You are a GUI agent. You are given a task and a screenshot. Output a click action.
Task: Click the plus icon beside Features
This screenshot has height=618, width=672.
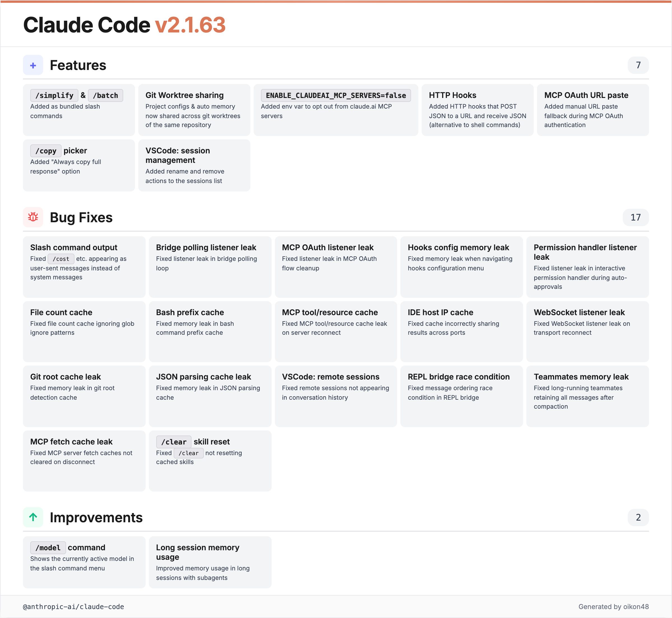[33, 65]
